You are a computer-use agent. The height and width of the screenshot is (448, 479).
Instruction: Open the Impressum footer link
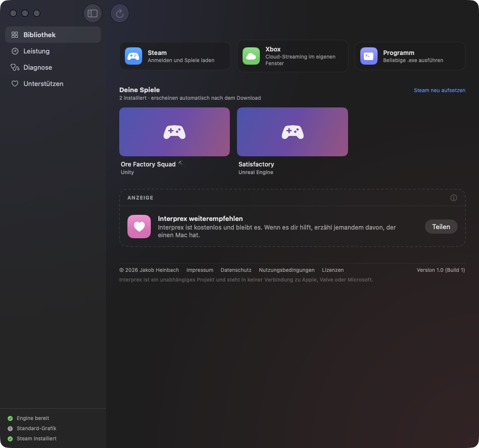coord(200,270)
